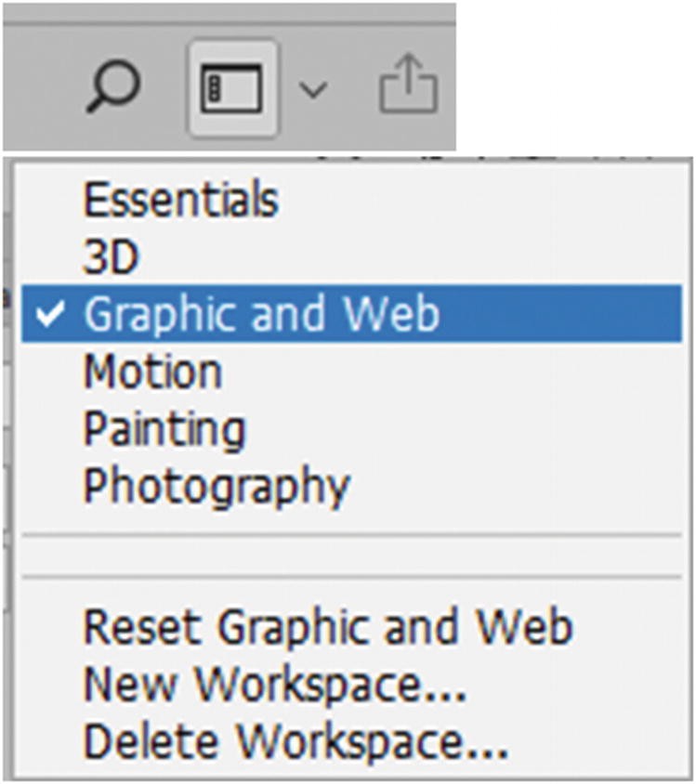
Task: Click blank row between menu separators
Action: click(351, 556)
